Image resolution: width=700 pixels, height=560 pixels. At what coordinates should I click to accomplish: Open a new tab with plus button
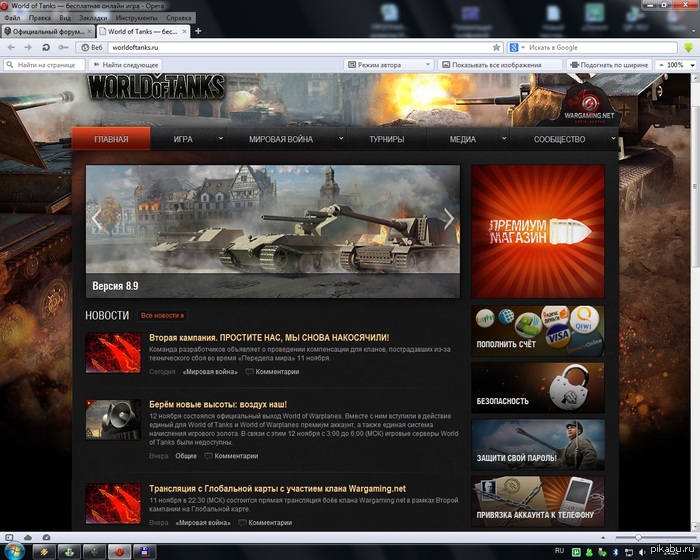click(x=198, y=31)
